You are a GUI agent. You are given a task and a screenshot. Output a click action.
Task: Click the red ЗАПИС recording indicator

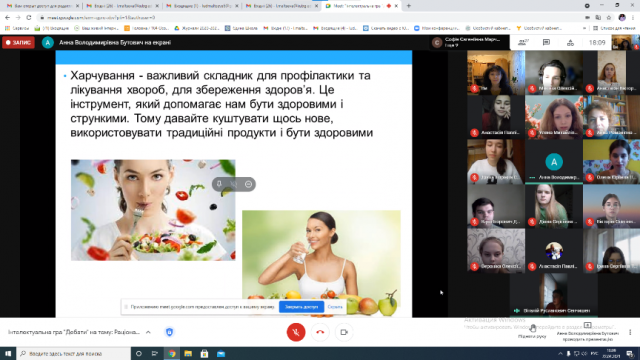(19, 42)
